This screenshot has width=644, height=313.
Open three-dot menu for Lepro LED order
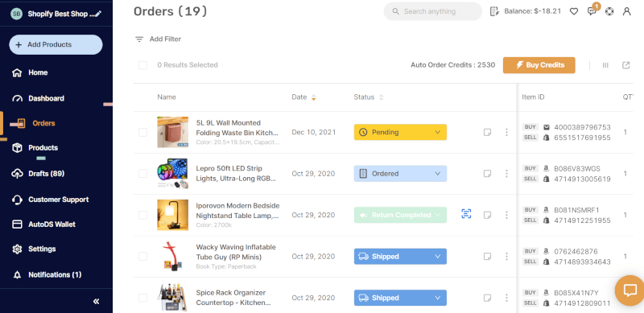tap(506, 174)
